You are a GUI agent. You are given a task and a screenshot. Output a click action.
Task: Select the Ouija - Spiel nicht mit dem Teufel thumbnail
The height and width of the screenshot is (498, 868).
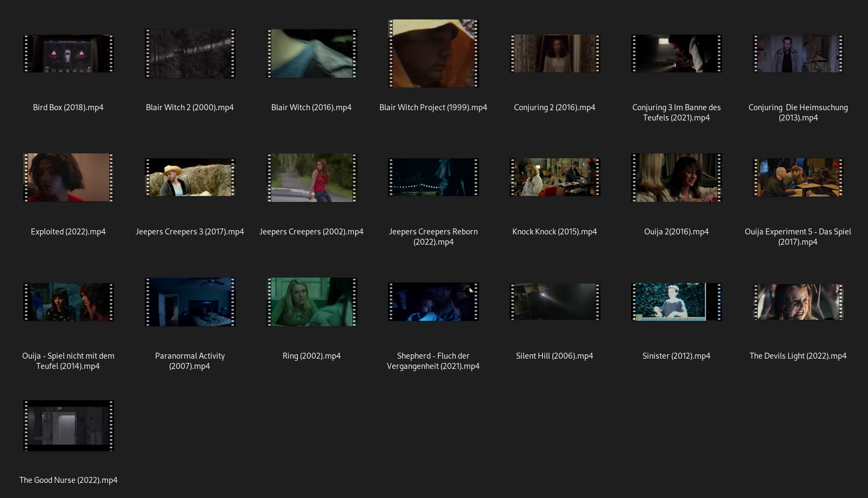pyautogui.click(x=68, y=302)
